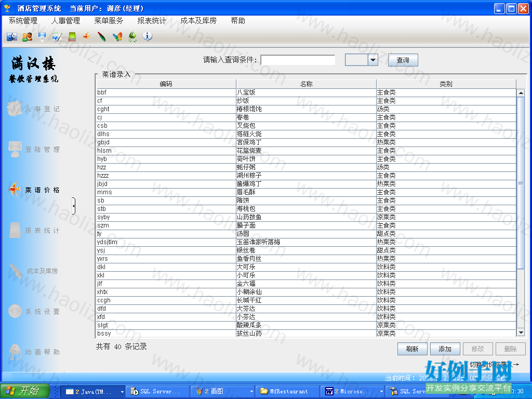Image resolution: width=532 pixels, height=399 pixels.
Task: Click the orange fish toolbar icon
Action: 87,36
